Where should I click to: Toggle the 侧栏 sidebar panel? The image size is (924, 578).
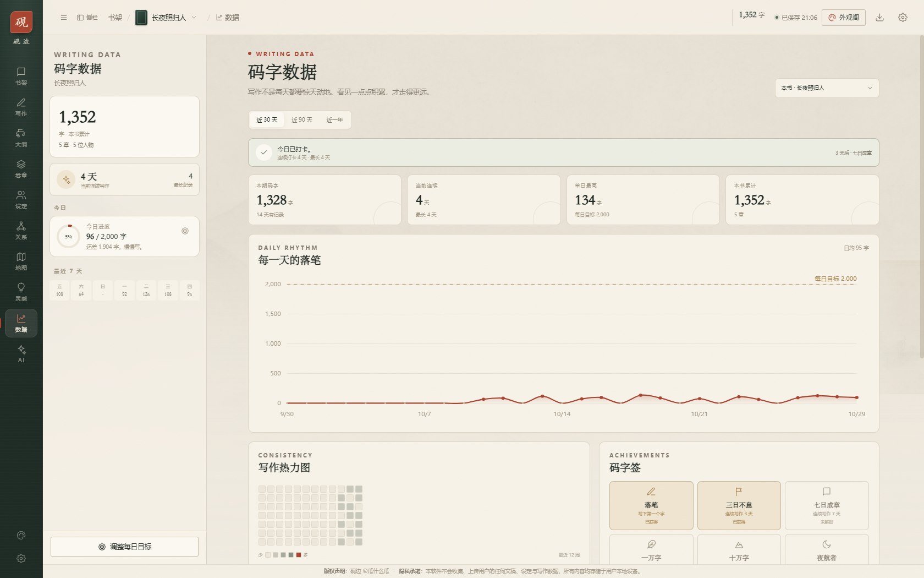[x=87, y=18]
